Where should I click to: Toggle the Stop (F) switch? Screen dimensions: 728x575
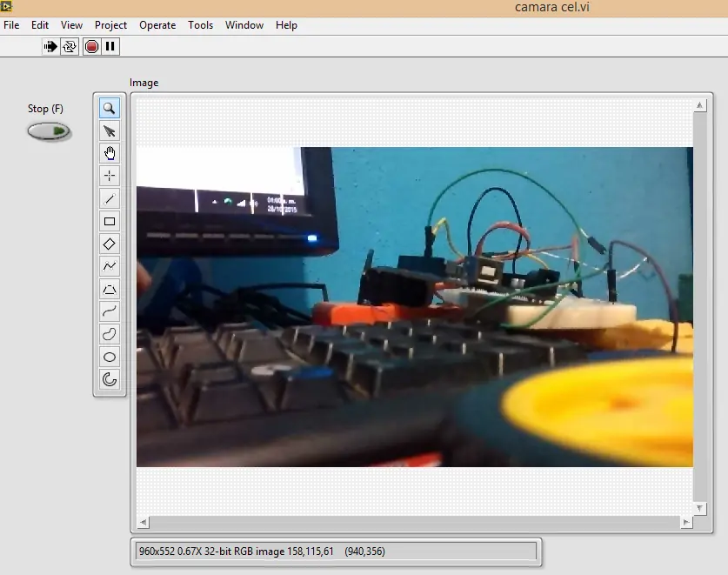49,131
